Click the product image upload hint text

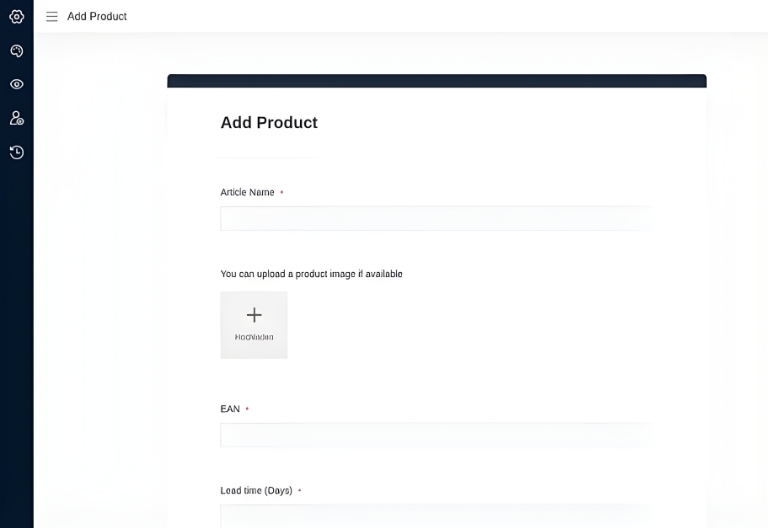[x=311, y=274]
